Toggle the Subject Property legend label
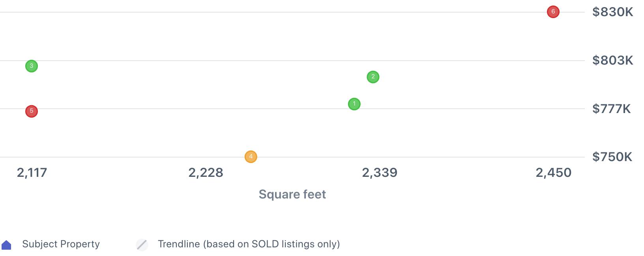The width and height of the screenshot is (644, 256). click(x=61, y=244)
